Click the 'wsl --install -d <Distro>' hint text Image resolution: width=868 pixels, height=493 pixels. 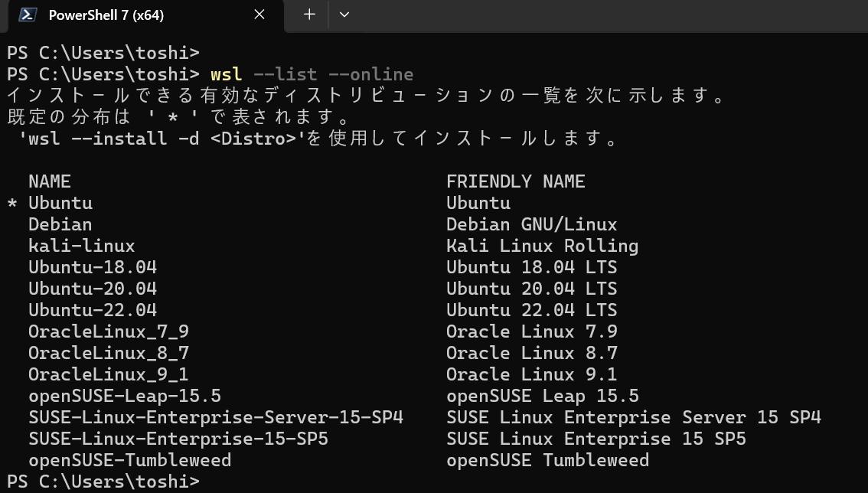(162, 139)
